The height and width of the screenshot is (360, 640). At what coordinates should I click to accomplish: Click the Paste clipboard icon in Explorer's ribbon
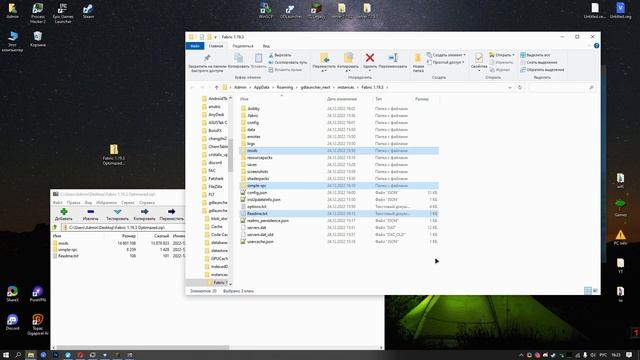coord(258,58)
